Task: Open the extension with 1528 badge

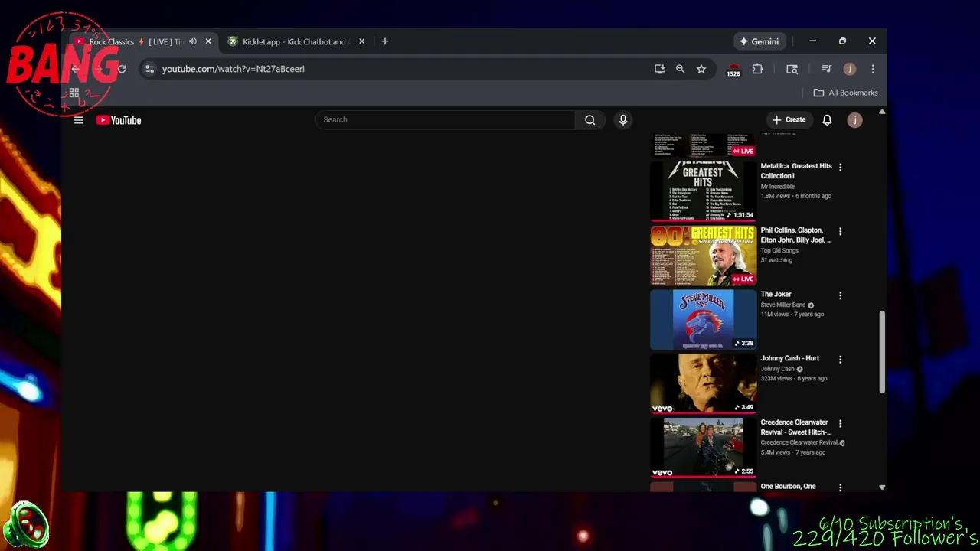Action: (x=733, y=70)
